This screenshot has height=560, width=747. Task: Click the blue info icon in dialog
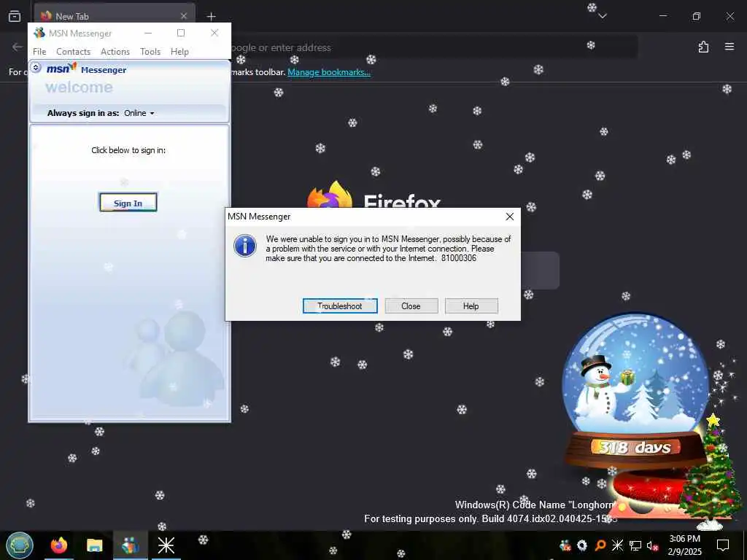point(245,246)
